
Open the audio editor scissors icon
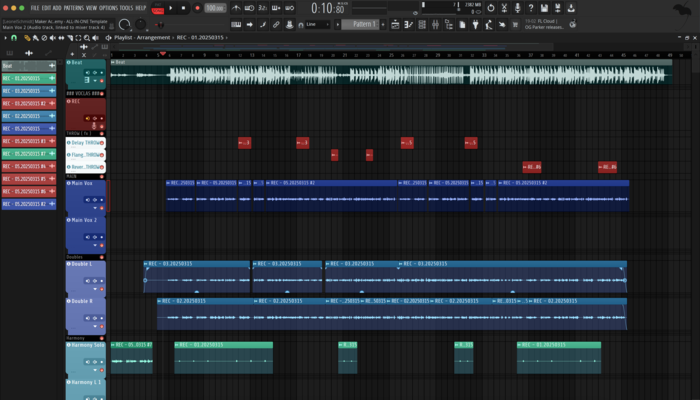pos(504,8)
